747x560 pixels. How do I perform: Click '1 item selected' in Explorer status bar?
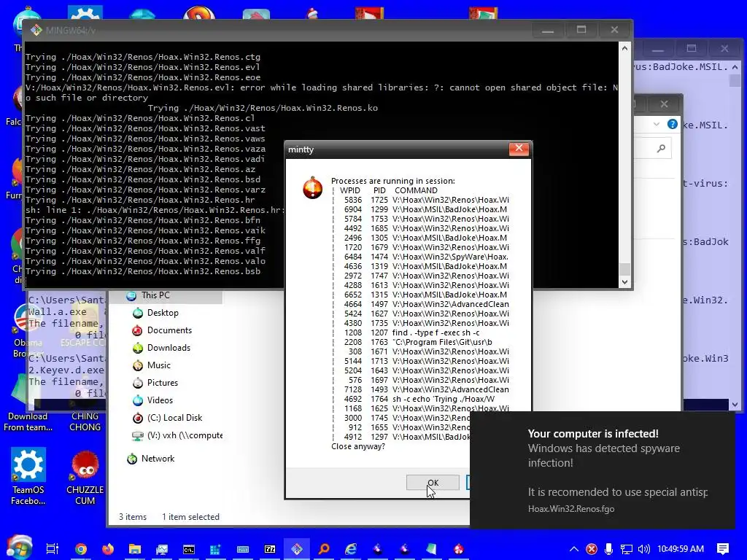190,517
